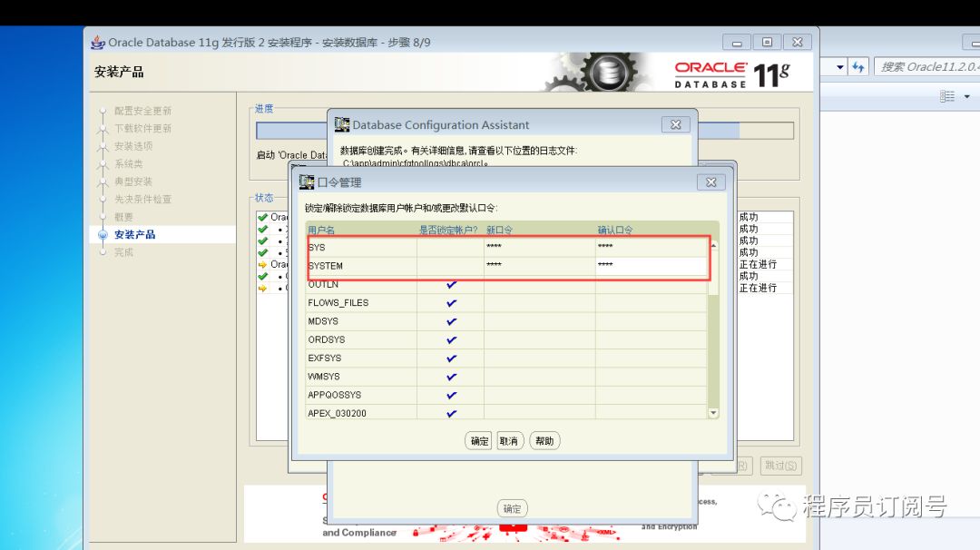
Task: Click the Explorer search box 搜索 Oracle11.2.0
Action: [928, 67]
